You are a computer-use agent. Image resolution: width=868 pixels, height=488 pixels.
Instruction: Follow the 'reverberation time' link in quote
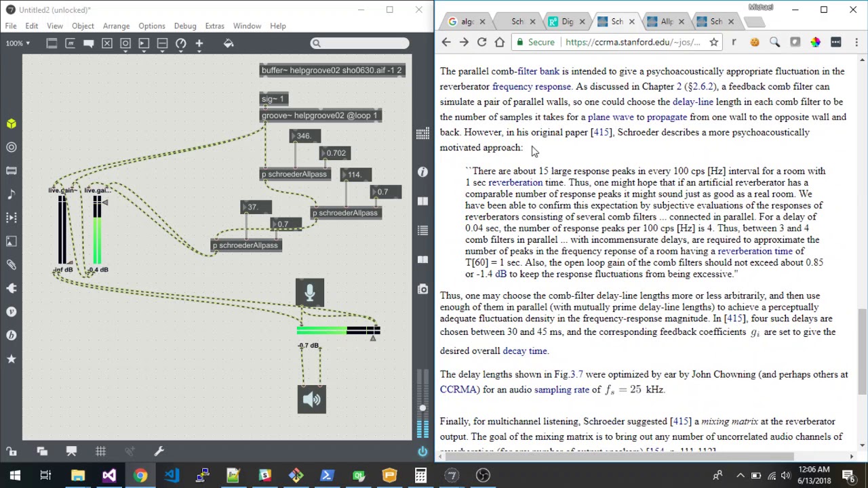755,251
